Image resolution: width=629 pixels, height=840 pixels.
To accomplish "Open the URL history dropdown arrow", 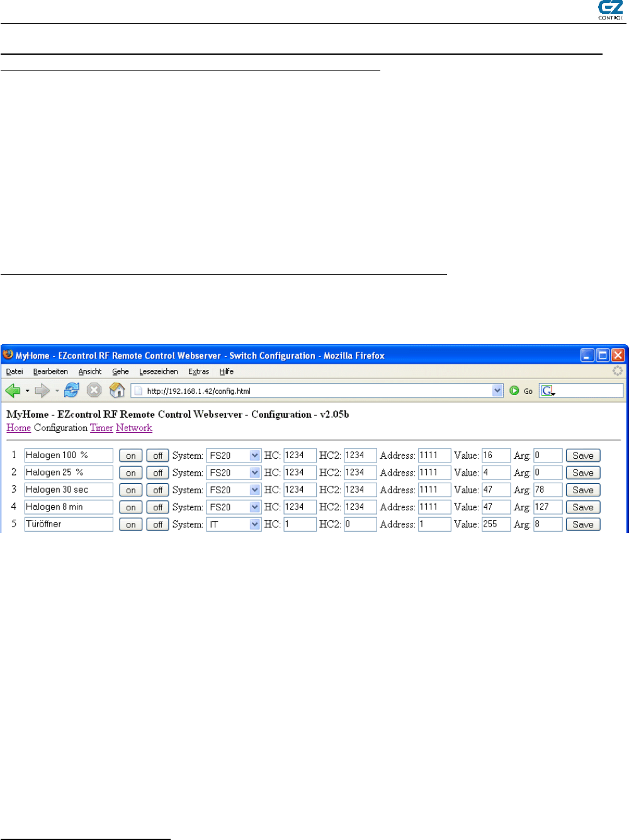I will [x=497, y=391].
